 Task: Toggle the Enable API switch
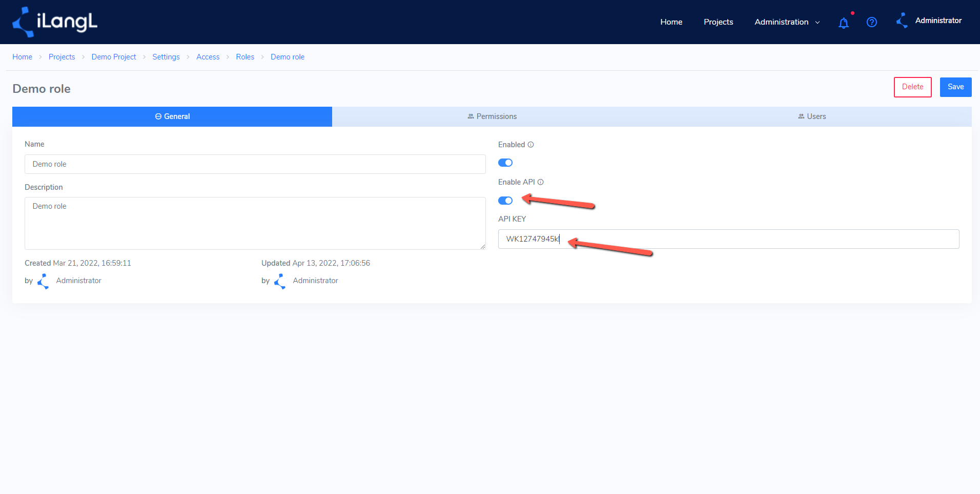click(505, 201)
